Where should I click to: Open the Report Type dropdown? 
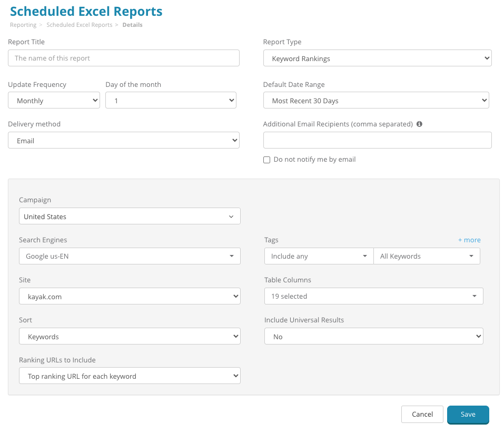click(377, 58)
